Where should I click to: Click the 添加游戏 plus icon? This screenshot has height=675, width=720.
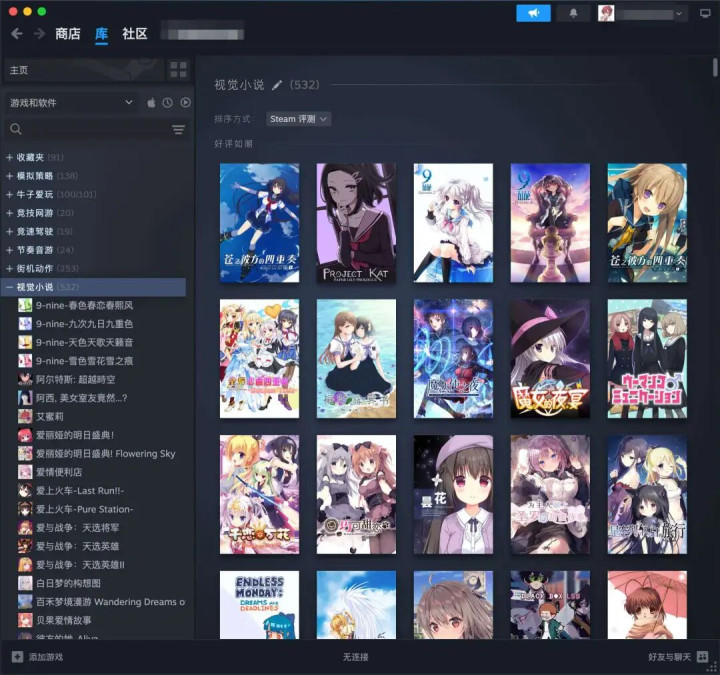(x=17, y=656)
